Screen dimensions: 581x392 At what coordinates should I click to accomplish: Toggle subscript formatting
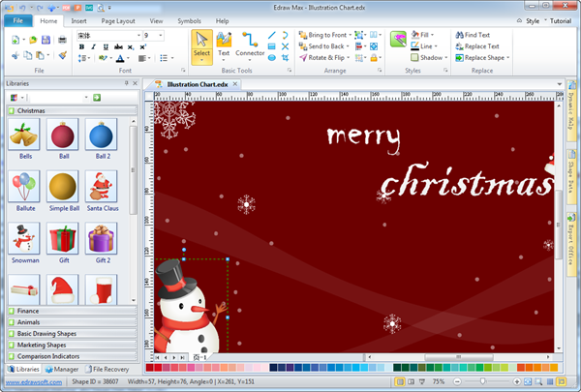[131, 47]
